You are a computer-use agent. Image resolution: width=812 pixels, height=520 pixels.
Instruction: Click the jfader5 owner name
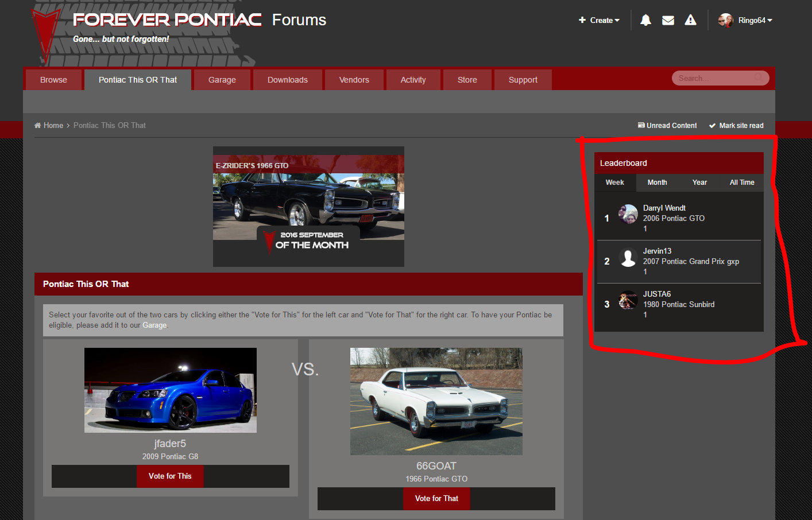pyautogui.click(x=170, y=444)
